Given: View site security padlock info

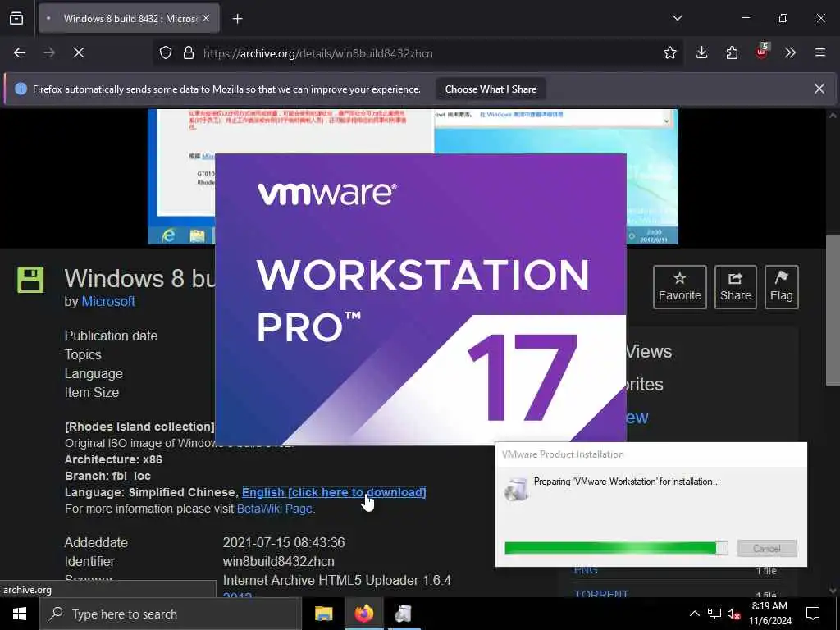Looking at the screenshot, I should (189, 53).
